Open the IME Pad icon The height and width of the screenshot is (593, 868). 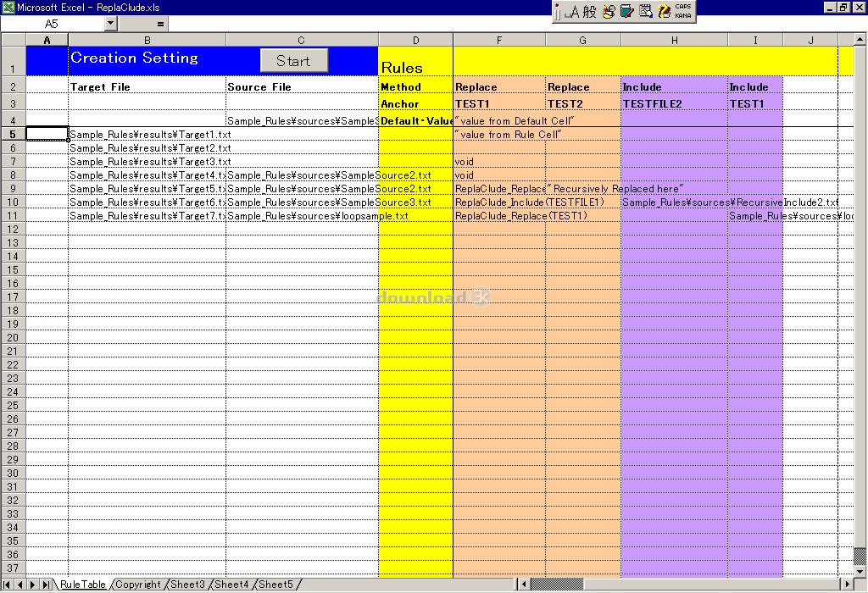tap(609, 12)
